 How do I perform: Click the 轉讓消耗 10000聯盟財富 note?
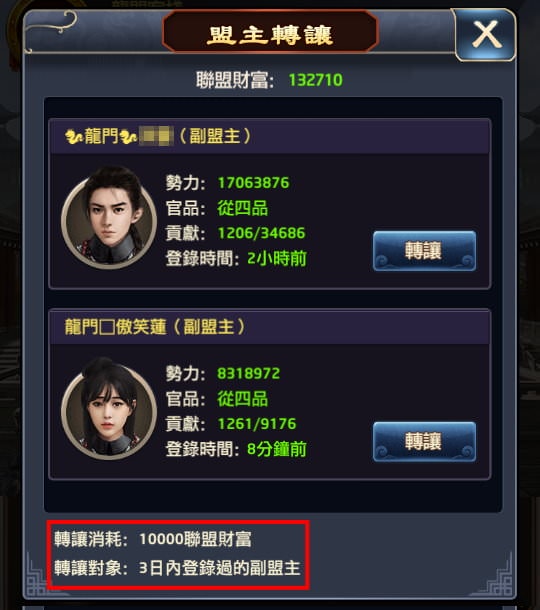tap(153, 539)
